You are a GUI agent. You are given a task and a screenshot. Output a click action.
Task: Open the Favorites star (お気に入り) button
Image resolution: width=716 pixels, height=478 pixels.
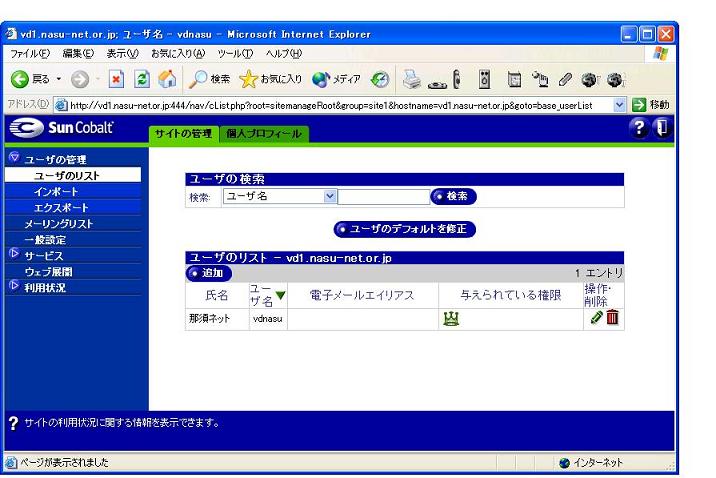coord(271,79)
